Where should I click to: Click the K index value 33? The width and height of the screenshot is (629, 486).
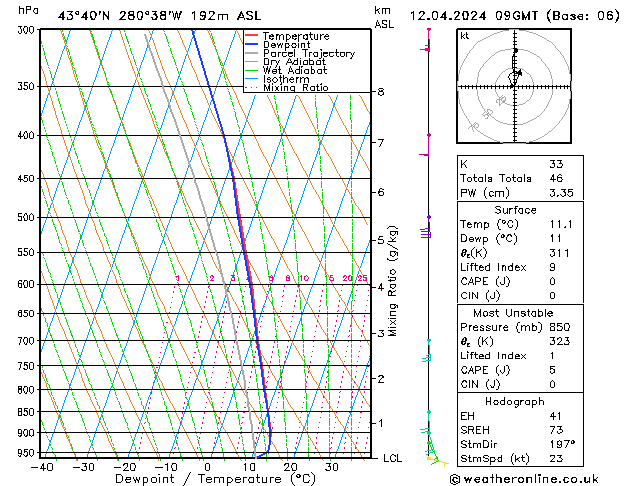556,164
